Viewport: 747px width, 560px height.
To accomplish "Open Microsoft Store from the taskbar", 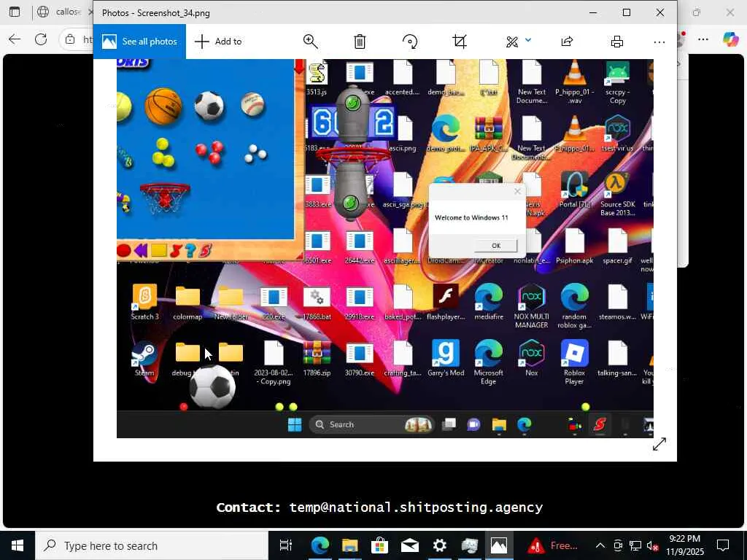I will coord(379,545).
